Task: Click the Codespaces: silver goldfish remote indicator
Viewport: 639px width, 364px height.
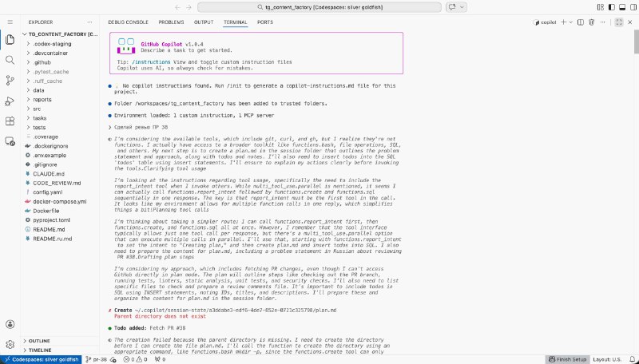Action: [42, 359]
